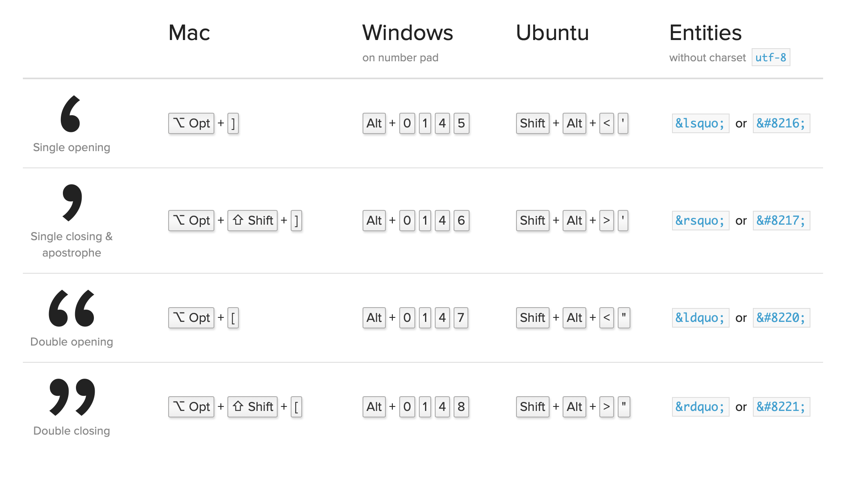The image size is (868, 482).
Task: Click the left bracket key in double opening row
Action: click(x=233, y=318)
